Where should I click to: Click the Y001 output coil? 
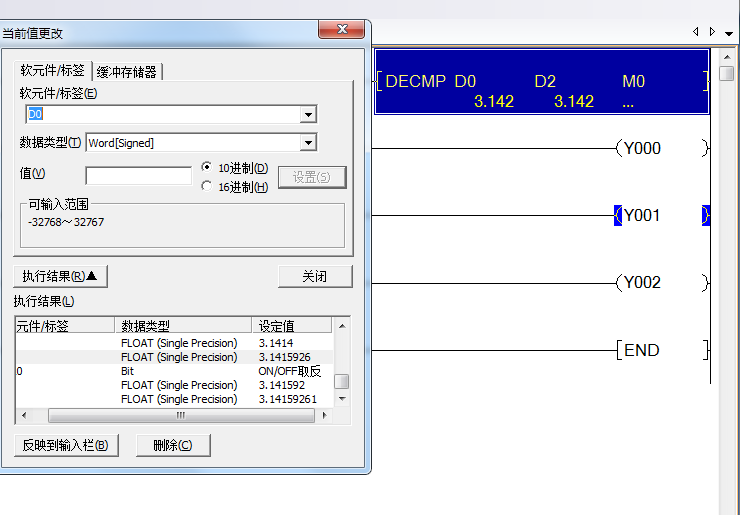(x=642, y=215)
